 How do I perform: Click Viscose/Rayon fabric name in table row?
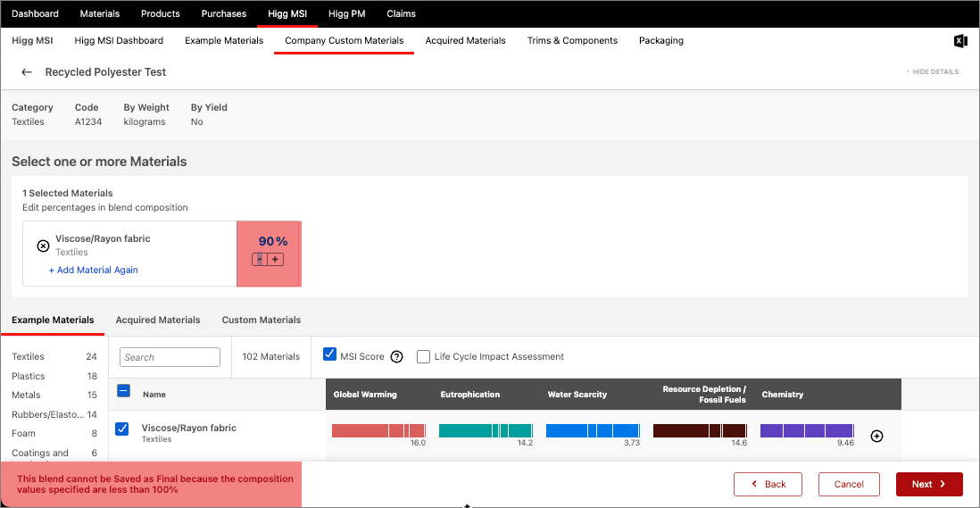click(x=188, y=428)
